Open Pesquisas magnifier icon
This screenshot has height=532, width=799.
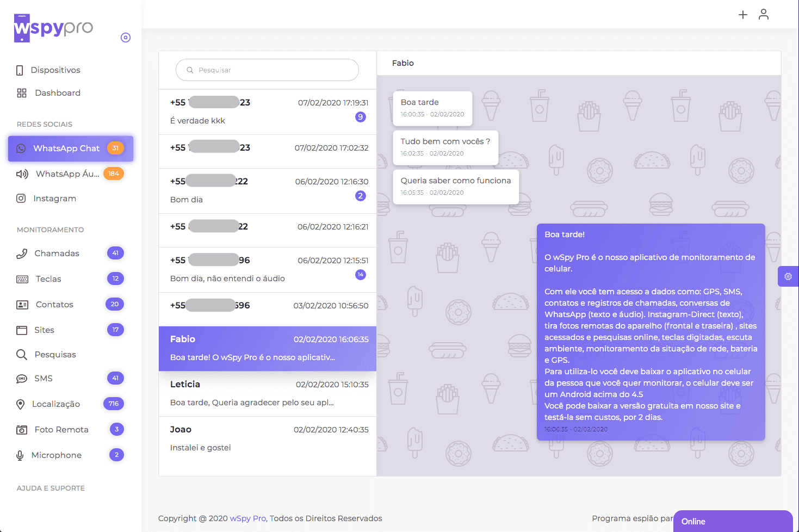(x=22, y=355)
